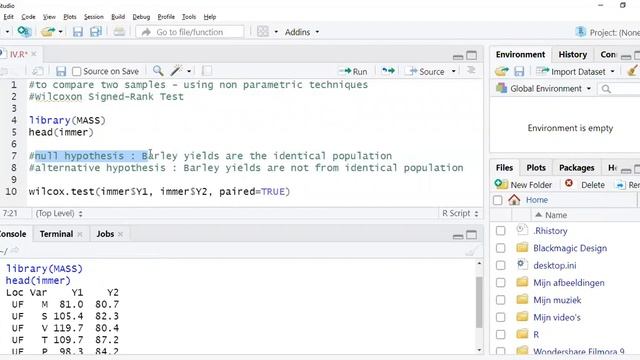The width and height of the screenshot is (640, 360).
Task: Select desktop.ini file checkbox
Action: (x=500, y=265)
